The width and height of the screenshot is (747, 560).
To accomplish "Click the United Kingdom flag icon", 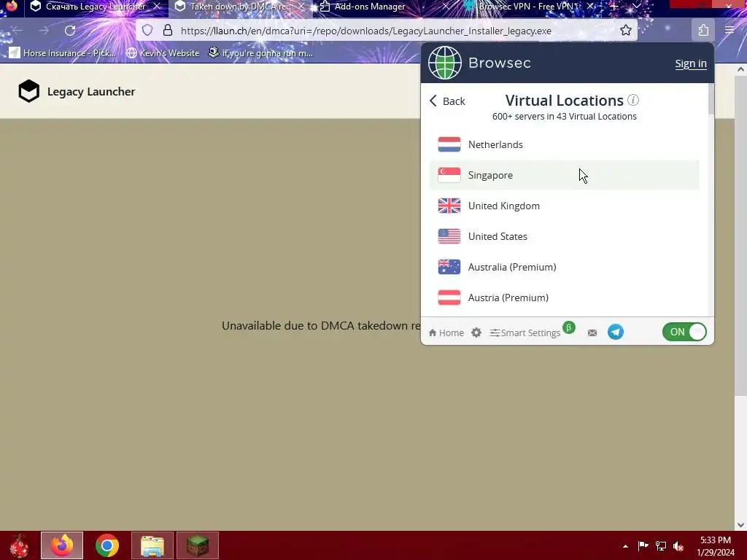I will point(449,206).
